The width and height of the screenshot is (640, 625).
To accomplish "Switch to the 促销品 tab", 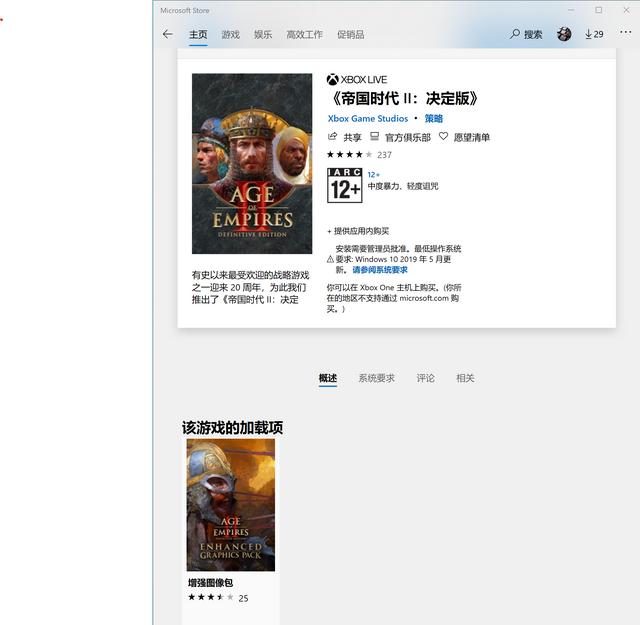I will coord(351,35).
